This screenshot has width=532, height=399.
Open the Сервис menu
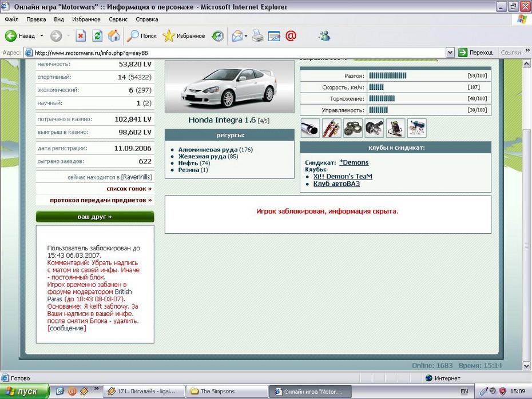(118, 19)
